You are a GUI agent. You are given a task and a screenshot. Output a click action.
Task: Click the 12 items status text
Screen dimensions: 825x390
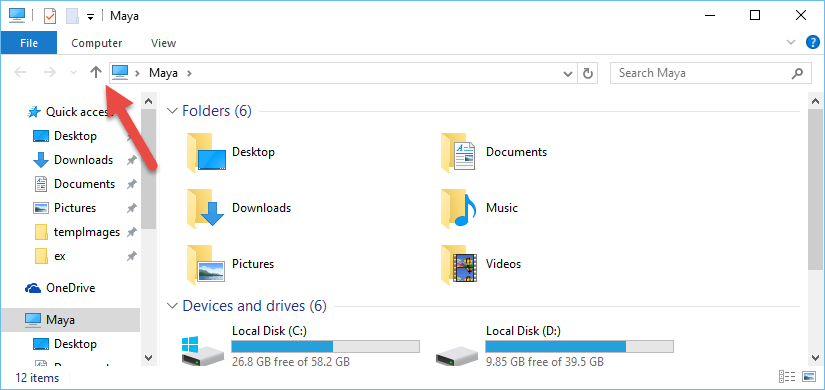click(x=37, y=378)
